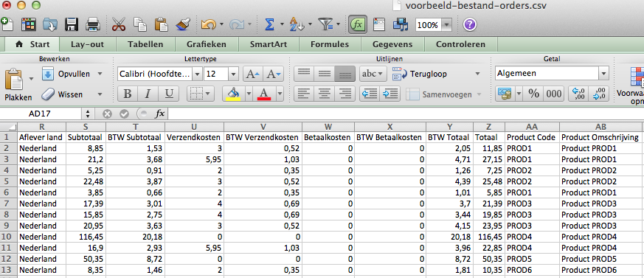Apply the yellow fill color swatch
Screen dimensions: 644x278
234,94
